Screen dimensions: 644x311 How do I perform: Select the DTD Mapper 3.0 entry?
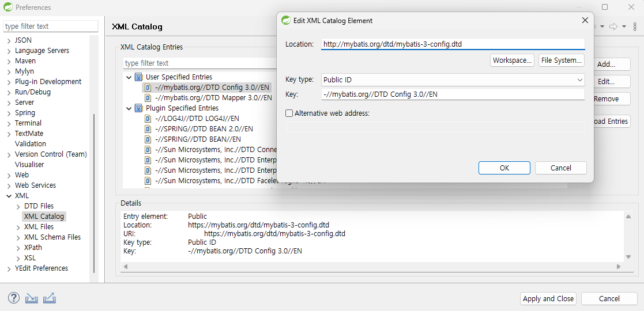click(213, 98)
